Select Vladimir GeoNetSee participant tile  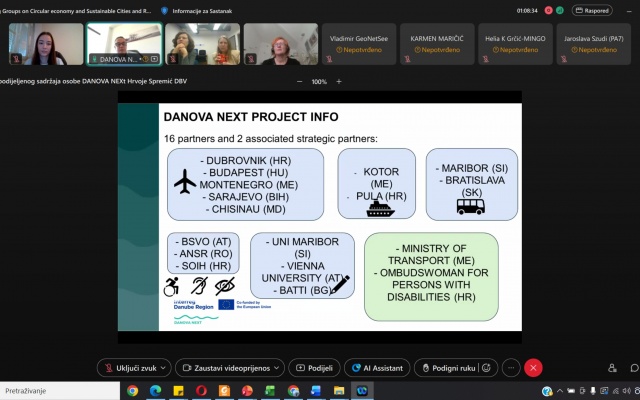[x=359, y=44]
